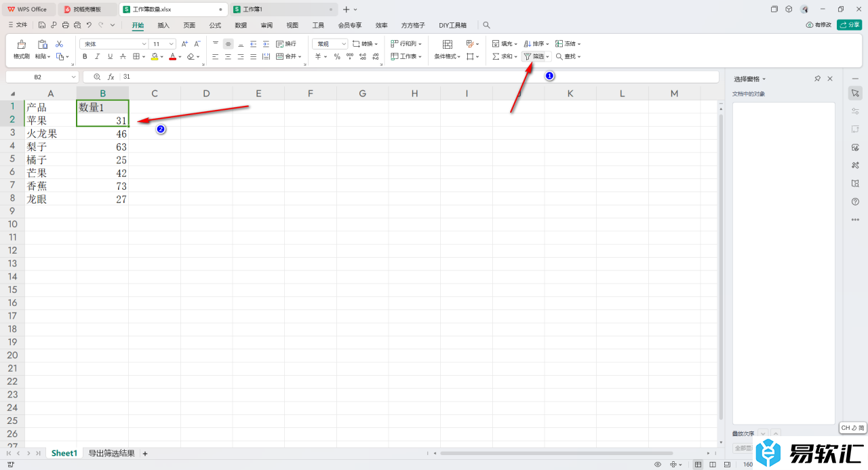This screenshot has width=868, height=470.
Task: Toggle Underline formatting
Action: (x=109, y=56)
